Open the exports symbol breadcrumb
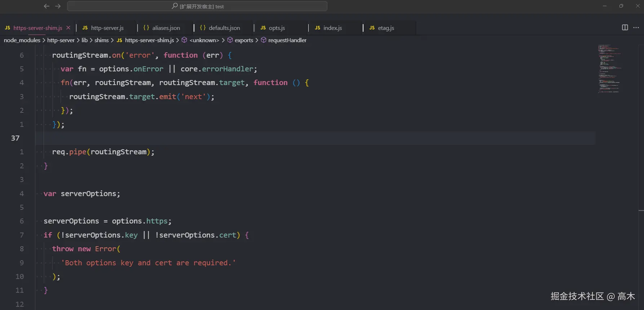Viewport: 644px width, 310px height. point(244,40)
